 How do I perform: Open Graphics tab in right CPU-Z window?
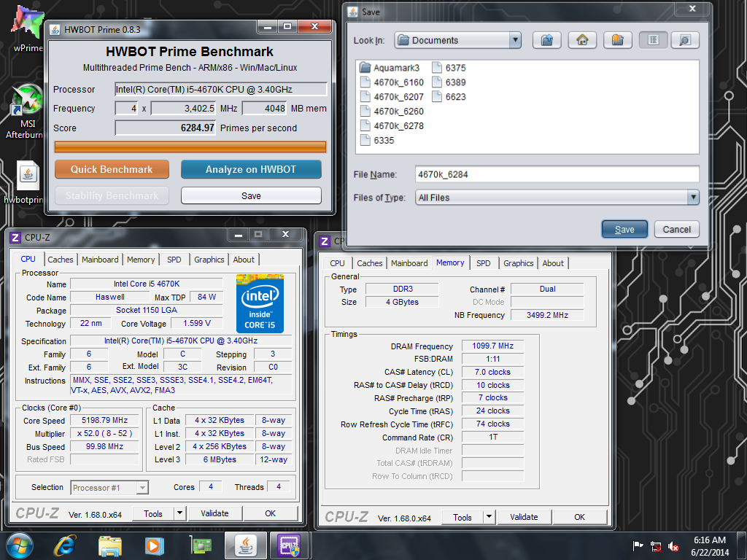coord(519,263)
